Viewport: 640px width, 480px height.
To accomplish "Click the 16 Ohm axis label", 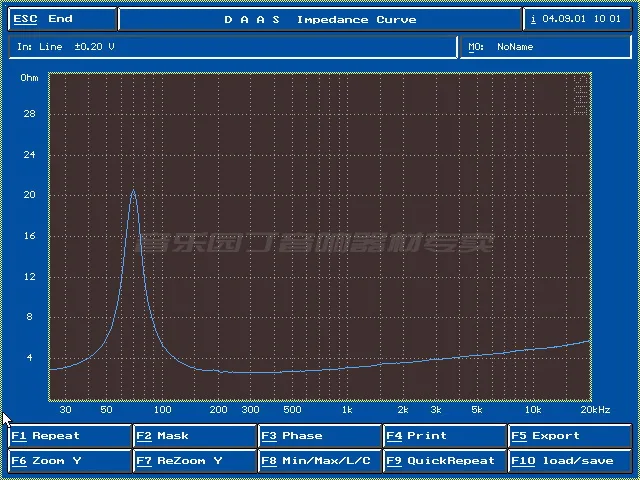I will pyautogui.click(x=29, y=236).
